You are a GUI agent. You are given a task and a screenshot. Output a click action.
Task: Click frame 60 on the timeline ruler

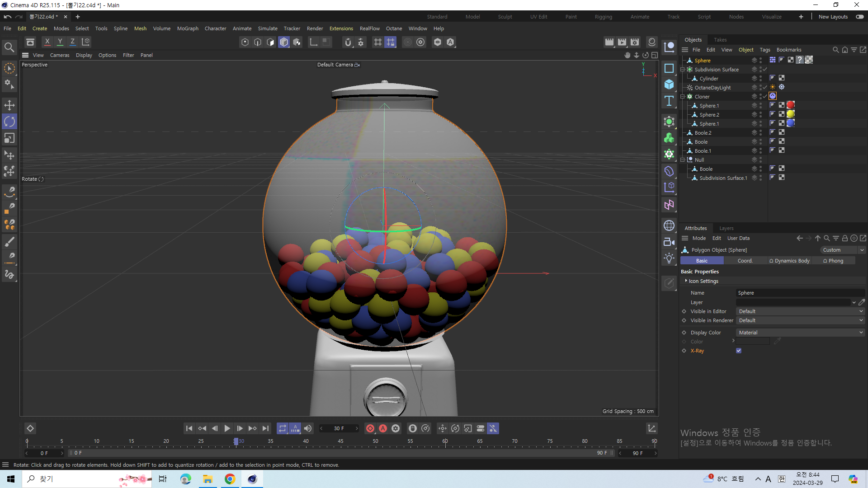445,442
